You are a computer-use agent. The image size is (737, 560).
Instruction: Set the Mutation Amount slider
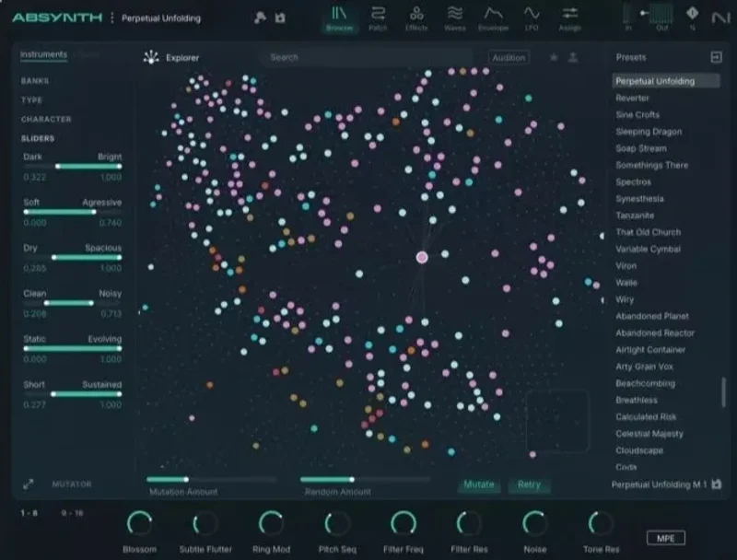click(x=212, y=480)
